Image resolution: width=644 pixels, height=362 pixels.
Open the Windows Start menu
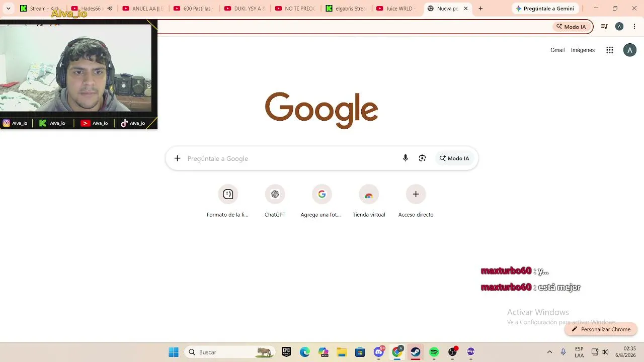(x=174, y=352)
